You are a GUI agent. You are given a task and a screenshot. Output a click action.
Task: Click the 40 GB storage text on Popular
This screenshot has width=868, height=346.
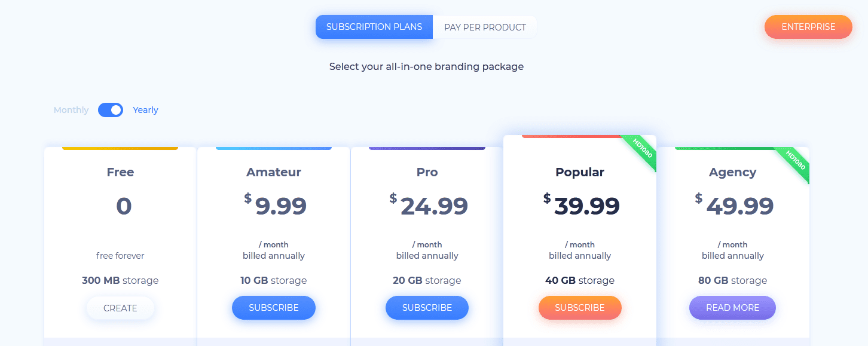[580, 280]
